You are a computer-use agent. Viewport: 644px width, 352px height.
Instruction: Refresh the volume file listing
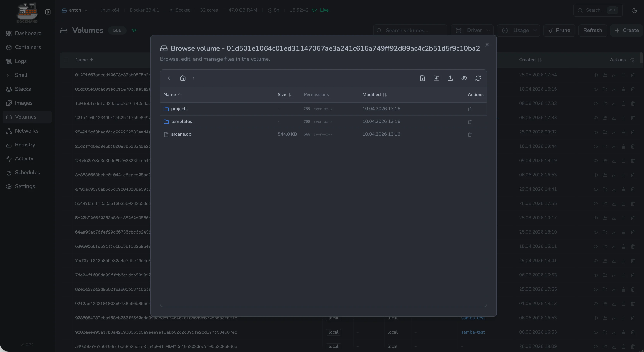[x=478, y=78]
